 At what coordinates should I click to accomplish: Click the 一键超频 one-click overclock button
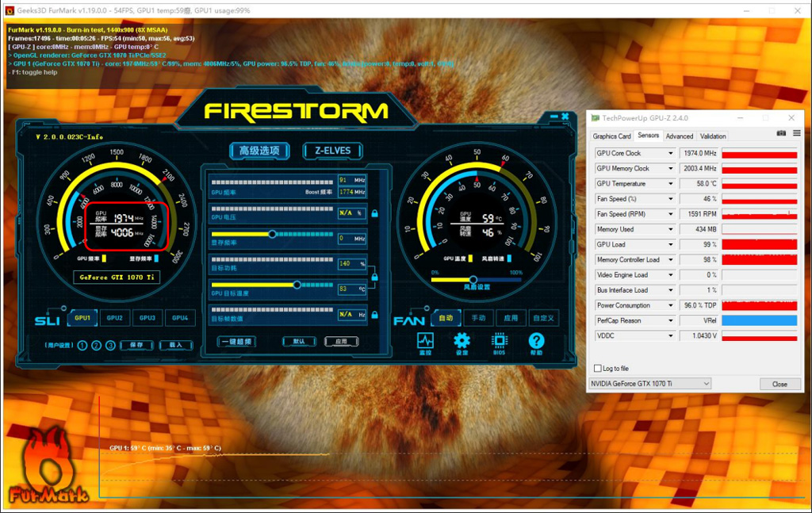point(236,342)
